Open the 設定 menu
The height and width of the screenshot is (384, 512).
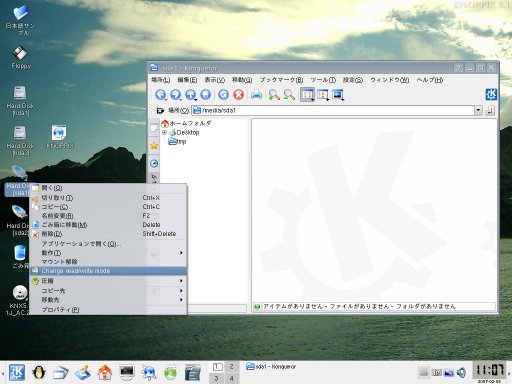pyautogui.click(x=353, y=80)
